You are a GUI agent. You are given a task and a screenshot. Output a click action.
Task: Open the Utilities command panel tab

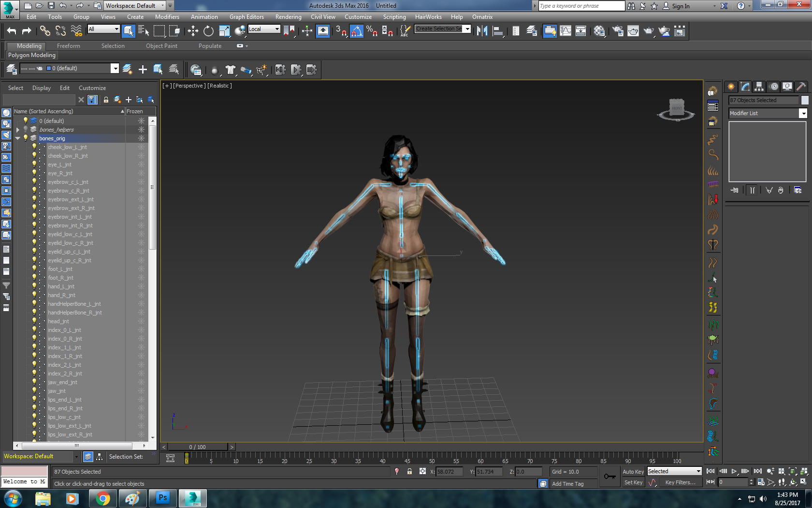point(801,87)
